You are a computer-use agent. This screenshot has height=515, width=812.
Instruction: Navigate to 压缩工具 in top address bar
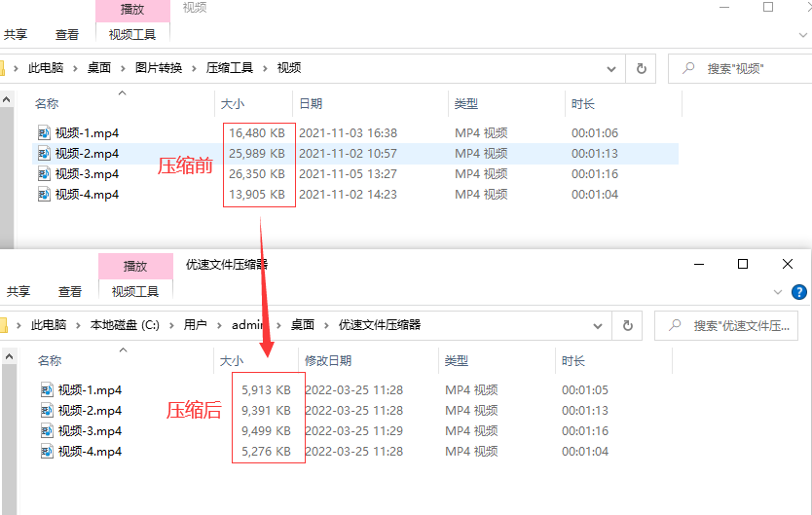click(230, 68)
